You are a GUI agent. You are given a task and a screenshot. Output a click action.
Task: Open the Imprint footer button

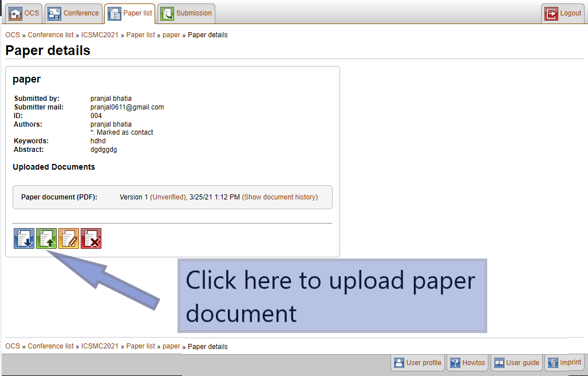coord(564,363)
